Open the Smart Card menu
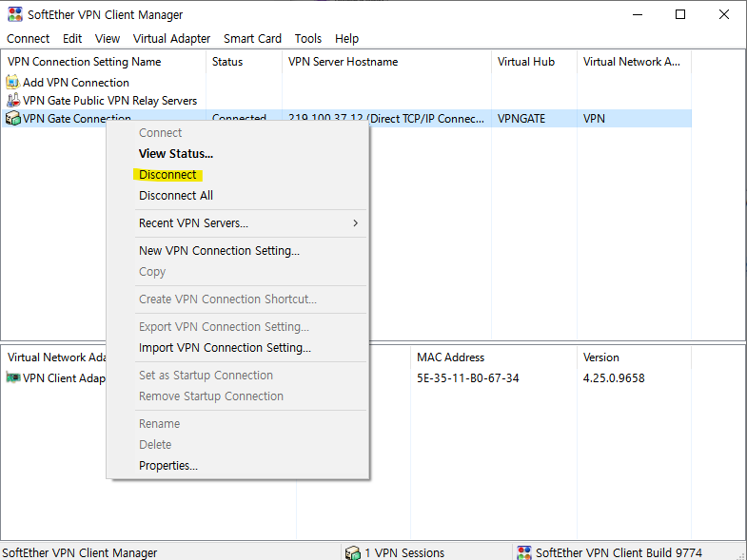747x560 pixels. click(252, 39)
